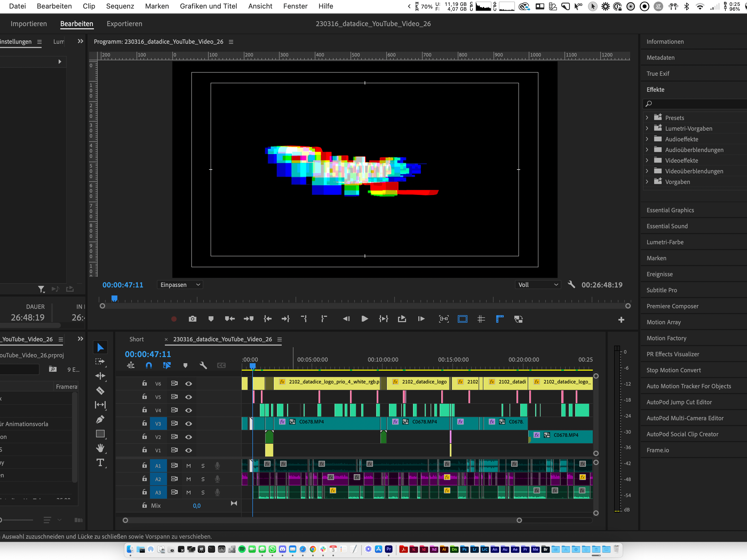Open the Voll playback resolution dropdown
Screen dimensions: 747x560
pyautogui.click(x=538, y=285)
